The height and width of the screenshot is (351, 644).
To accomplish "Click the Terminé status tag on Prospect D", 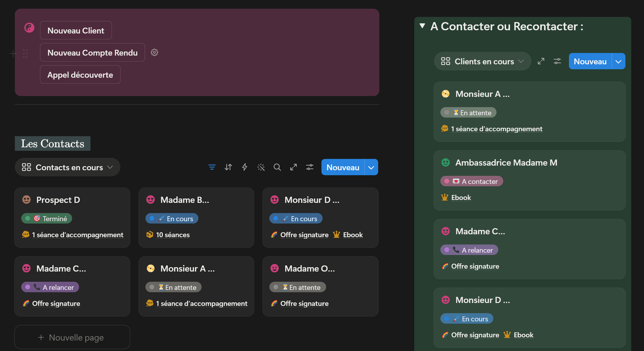I will (x=47, y=218).
